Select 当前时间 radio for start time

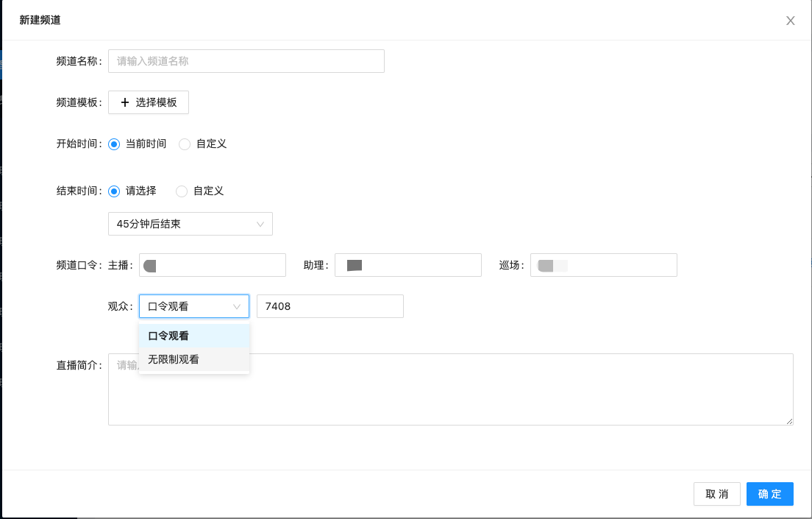(x=114, y=144)
